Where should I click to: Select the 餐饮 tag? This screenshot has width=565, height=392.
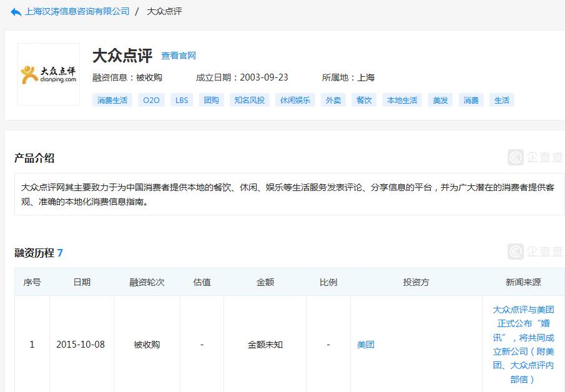pyautogui.click(x=363, y=100)
